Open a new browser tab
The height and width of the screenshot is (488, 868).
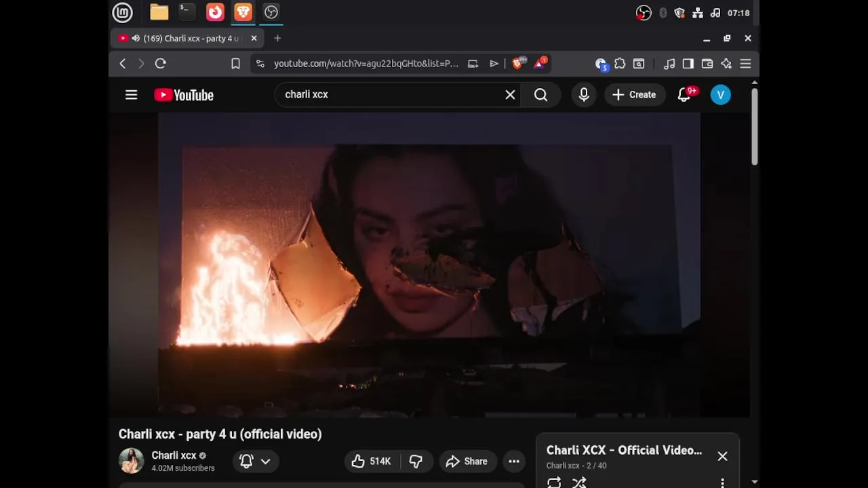click(x=277, y=39)
